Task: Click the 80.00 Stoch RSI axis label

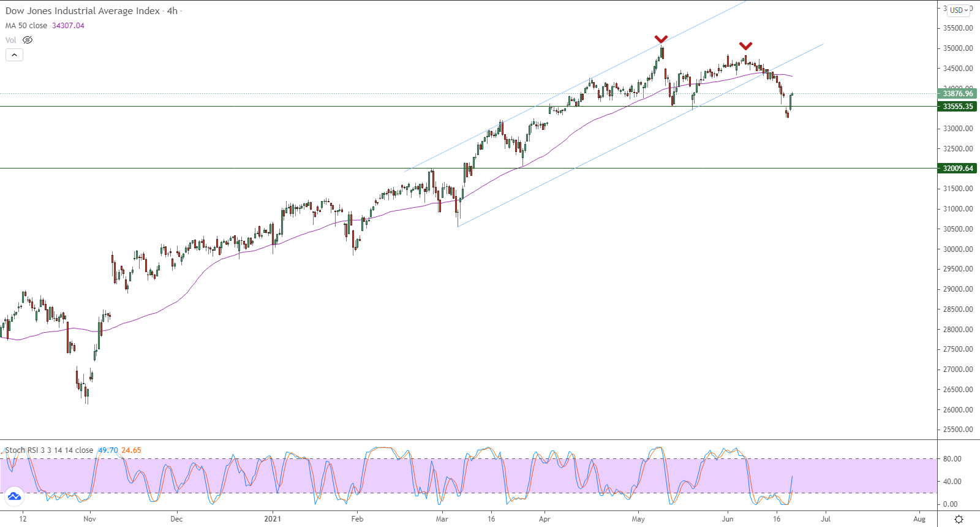Action: (952, 459)
